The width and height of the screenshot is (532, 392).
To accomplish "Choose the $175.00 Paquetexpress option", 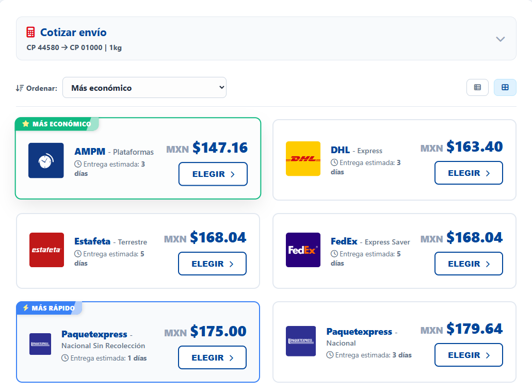I will (212, 357).
